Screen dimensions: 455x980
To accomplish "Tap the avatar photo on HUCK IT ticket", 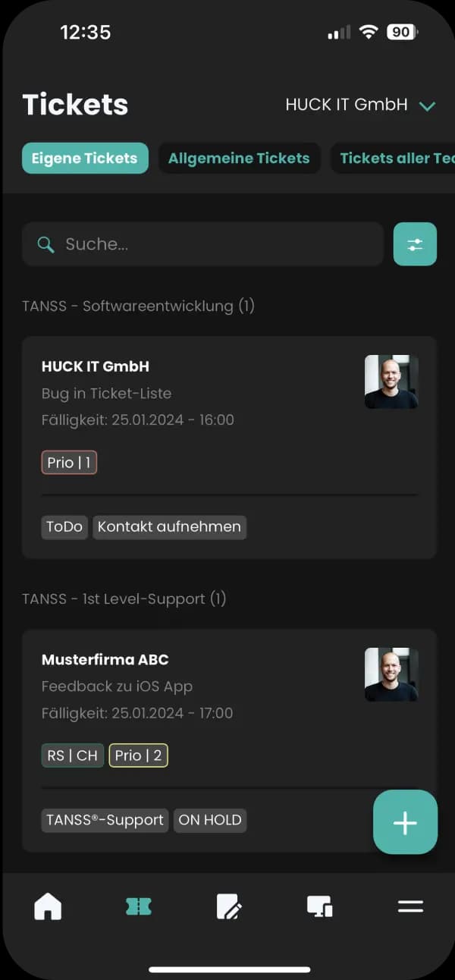I will (x=391, y=382).
